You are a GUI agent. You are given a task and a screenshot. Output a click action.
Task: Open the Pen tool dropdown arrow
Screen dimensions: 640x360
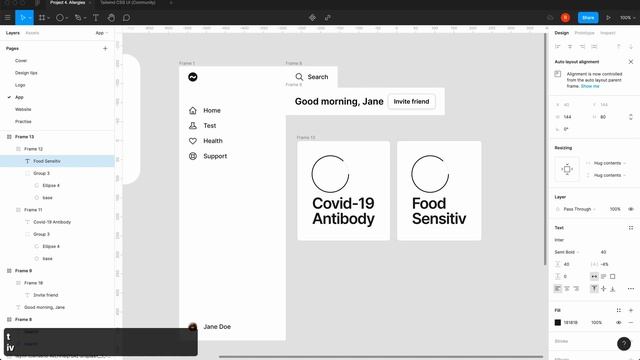point(85,18)
